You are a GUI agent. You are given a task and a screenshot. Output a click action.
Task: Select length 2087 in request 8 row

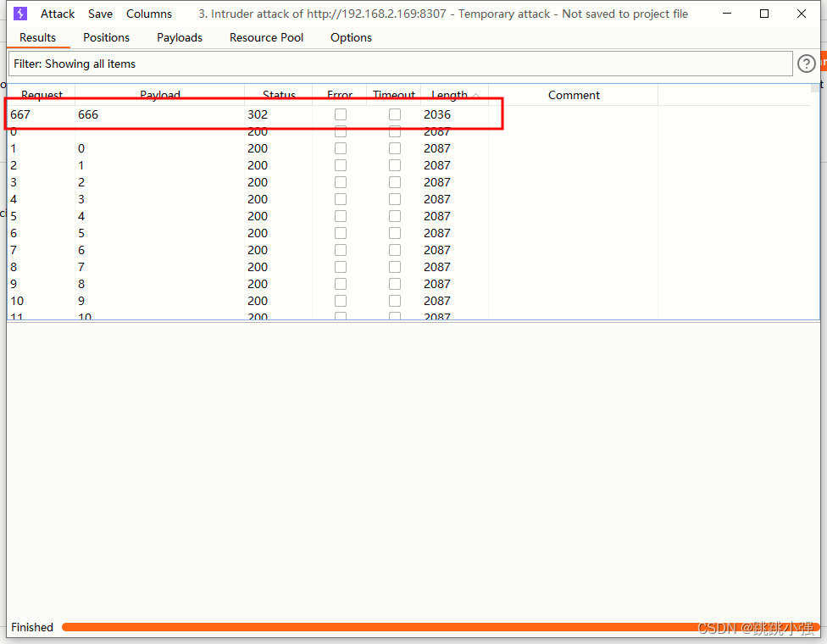coord(437,267)
